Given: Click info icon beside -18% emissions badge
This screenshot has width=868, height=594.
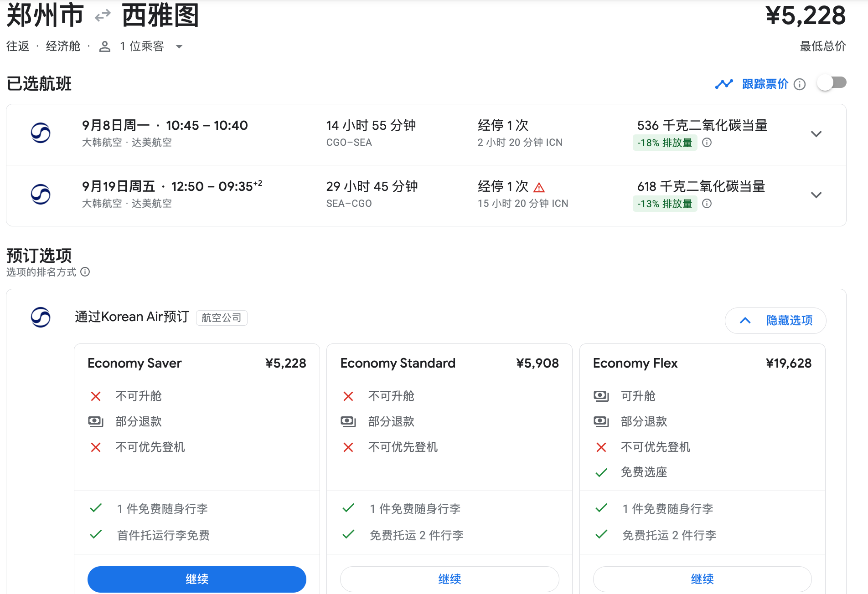Looking at the screenshot, I should 707,143.
